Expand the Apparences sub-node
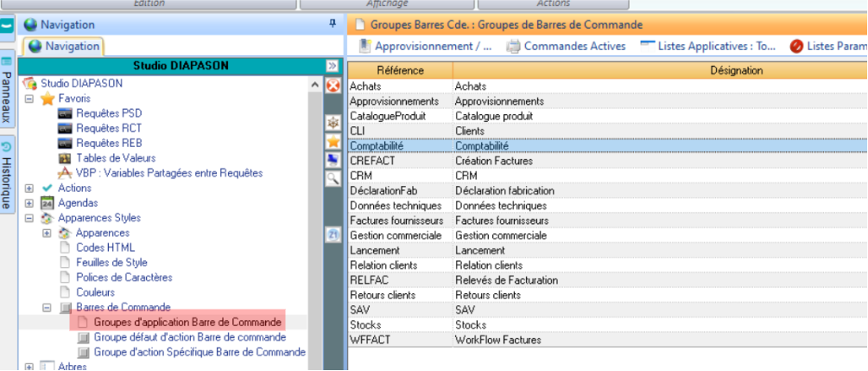Viewport: 868px width, 371px height. point(47,233)
